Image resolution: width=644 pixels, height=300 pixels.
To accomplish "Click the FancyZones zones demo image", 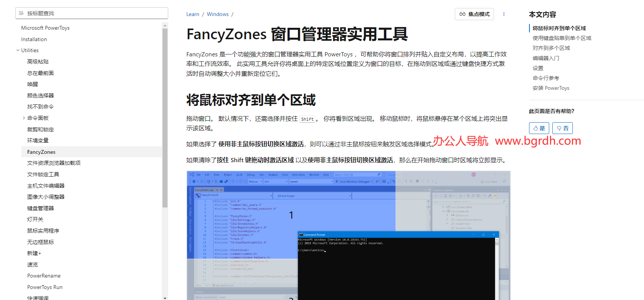I will (348, 235).
